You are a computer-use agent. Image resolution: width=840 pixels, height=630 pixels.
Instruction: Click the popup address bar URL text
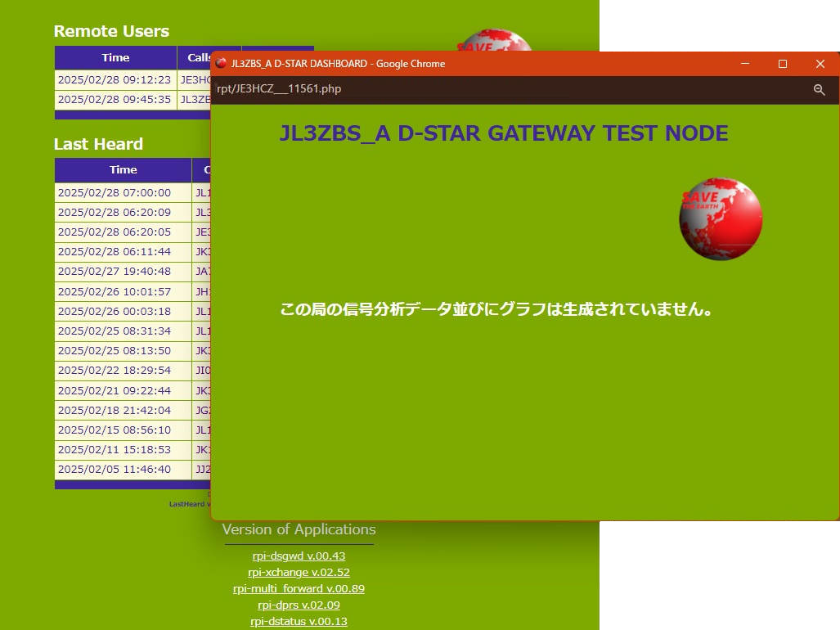click(x=279, y=89)
